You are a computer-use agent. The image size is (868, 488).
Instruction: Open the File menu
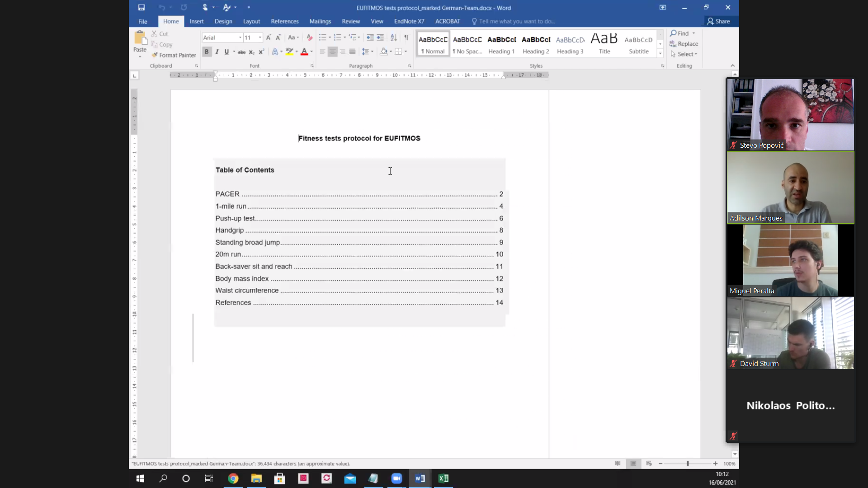pyautogui.click(x=143, y=21)
